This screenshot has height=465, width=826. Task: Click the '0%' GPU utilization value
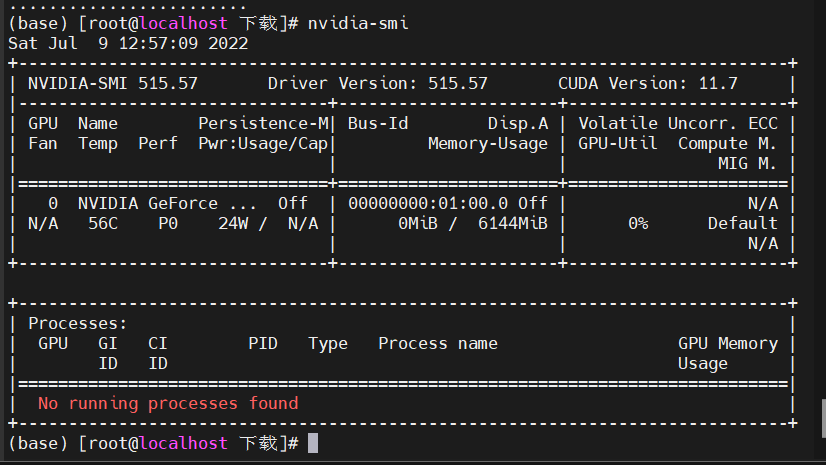point(638,223)
